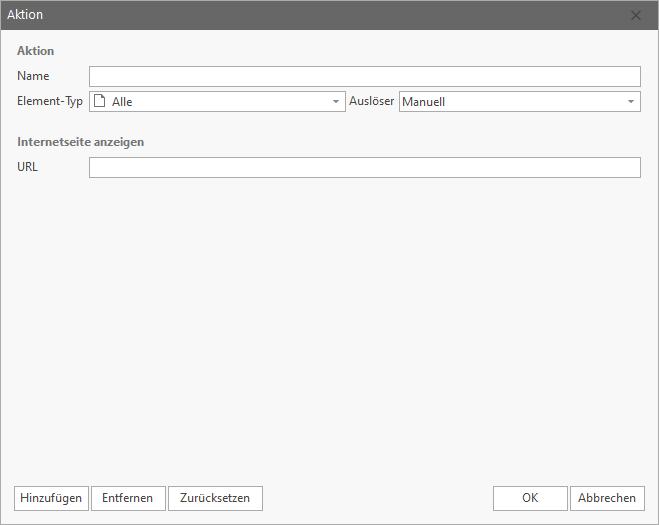Click the URL input field
This screenshot has height=525, width=659.
click(364, 168)
